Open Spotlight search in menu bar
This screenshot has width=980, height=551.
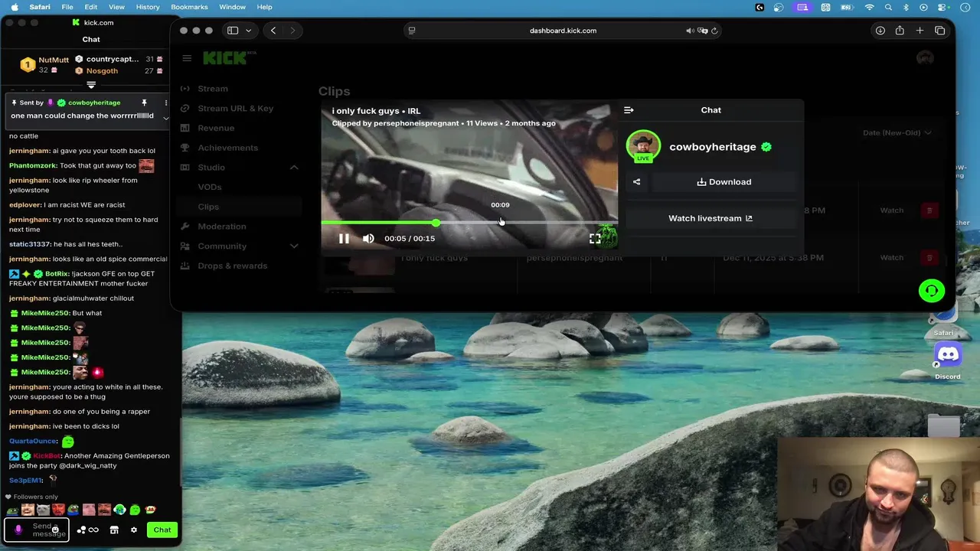click(x=888, y=7)
